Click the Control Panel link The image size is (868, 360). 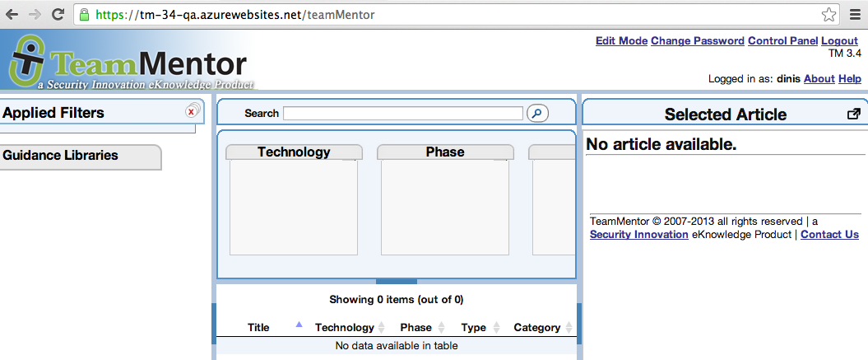(782, 41)
